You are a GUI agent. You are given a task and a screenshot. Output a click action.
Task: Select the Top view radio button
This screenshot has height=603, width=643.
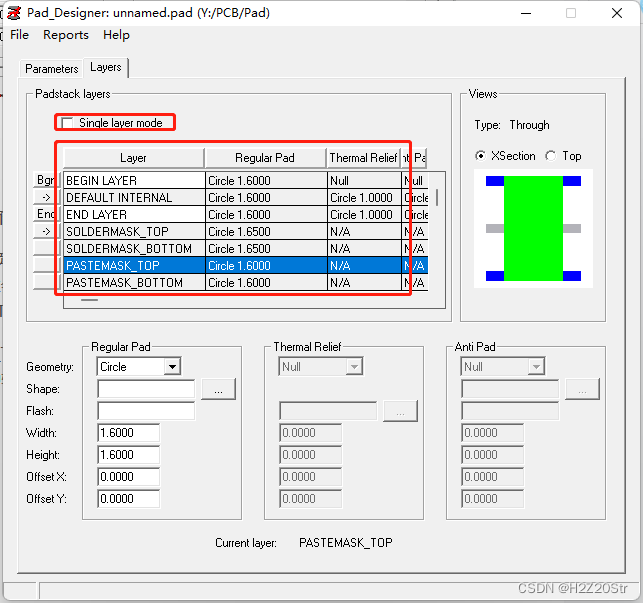550,156
